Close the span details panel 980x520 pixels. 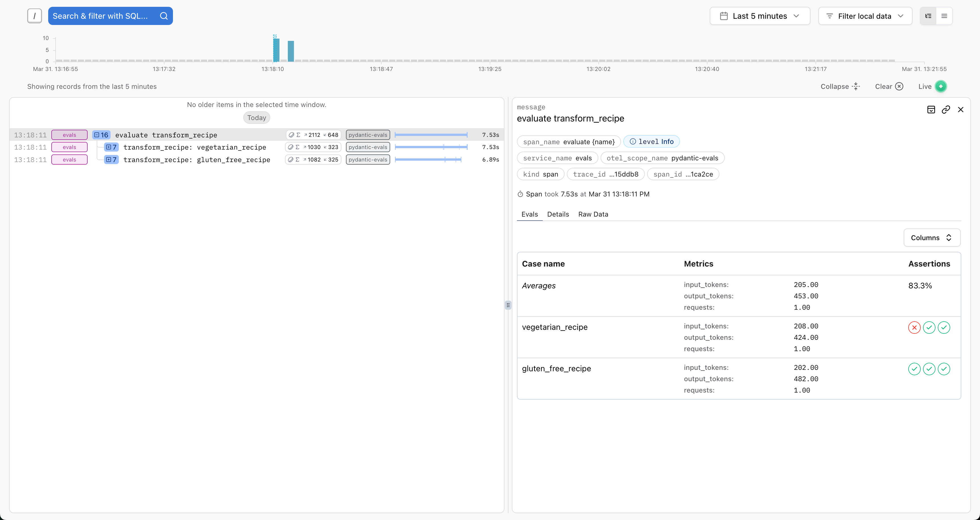click(x=961, y=110)
